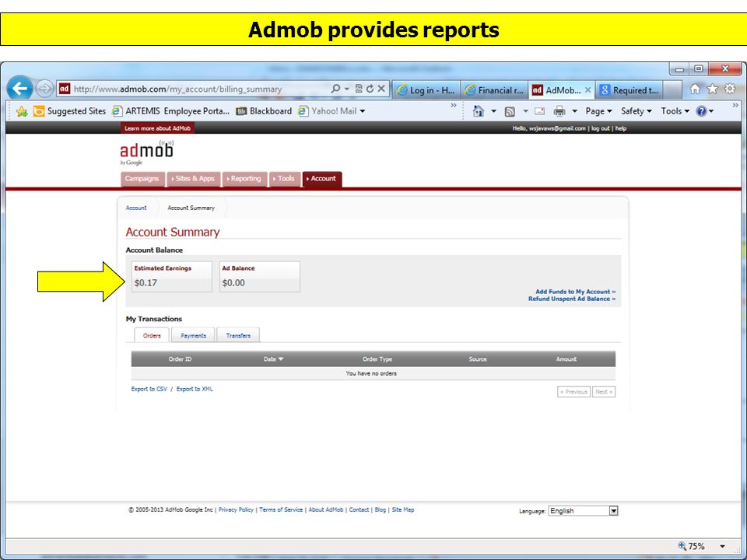Screen dimensions: 747x560
Task: Open the Tools menu in command bar
Action: [x=675, y=111]
